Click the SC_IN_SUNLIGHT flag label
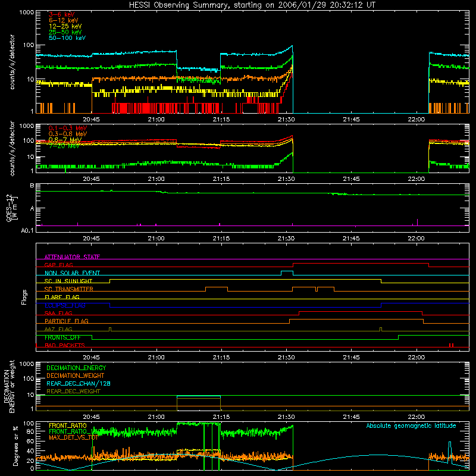 [68, 281]
